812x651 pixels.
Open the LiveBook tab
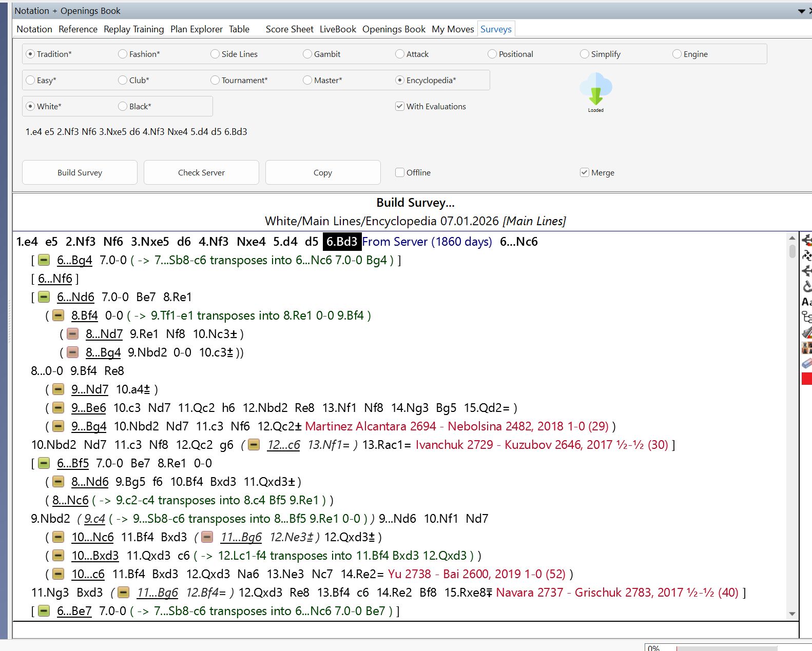[x=338, y=29]
